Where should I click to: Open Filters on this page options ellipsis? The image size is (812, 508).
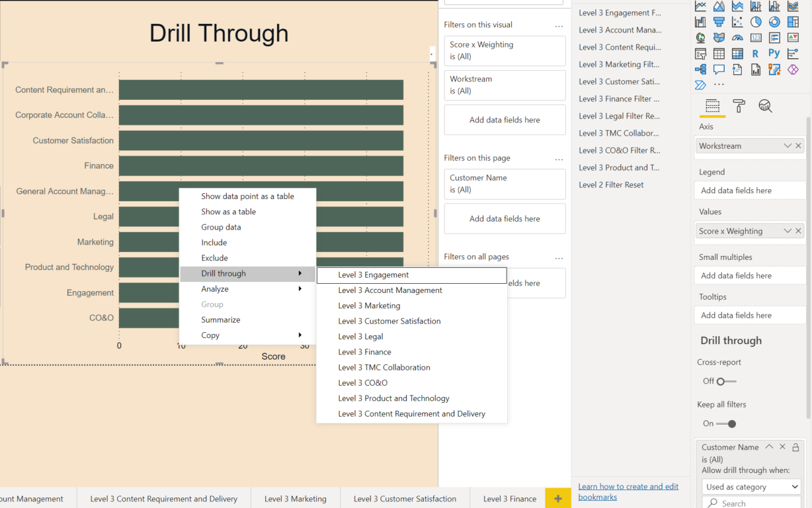tap(559, 159)
